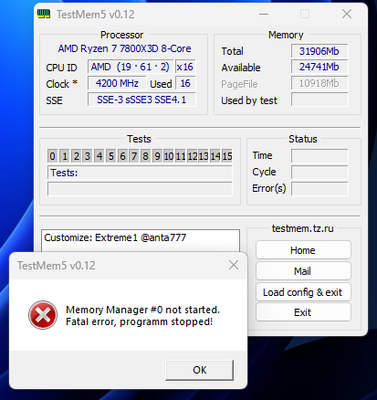Select test box number 10
The height and width of the screenshot is (400, 377).
[x=169, y=156]
